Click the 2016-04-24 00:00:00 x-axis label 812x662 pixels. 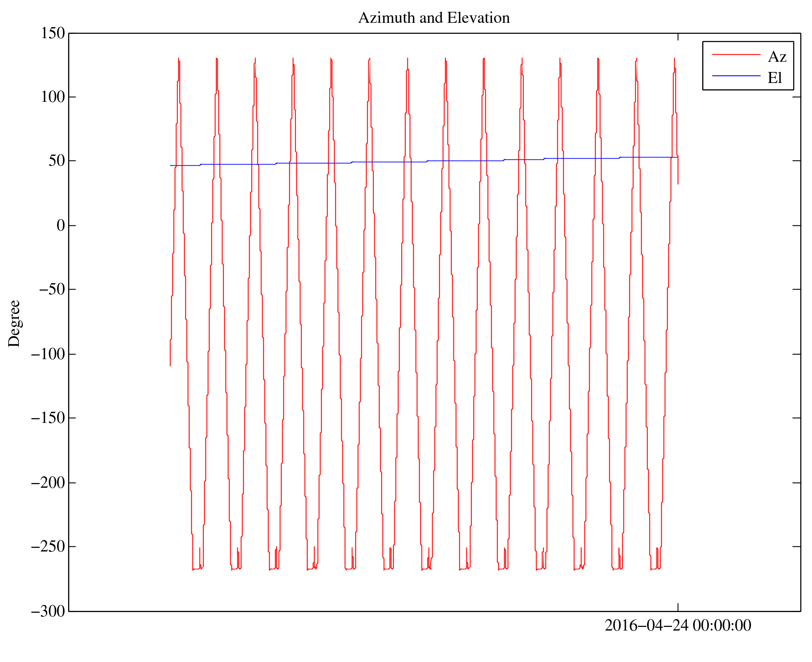coord(677,625)
